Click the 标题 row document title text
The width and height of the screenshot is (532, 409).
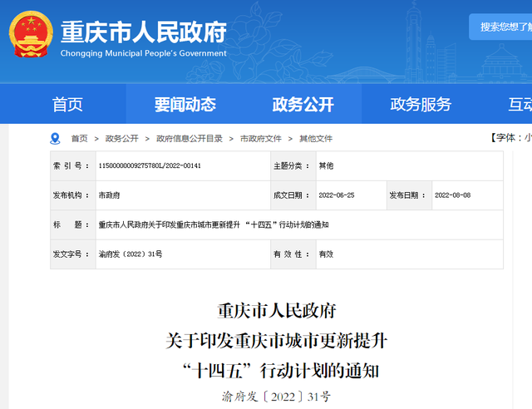[x=214, y=224]
